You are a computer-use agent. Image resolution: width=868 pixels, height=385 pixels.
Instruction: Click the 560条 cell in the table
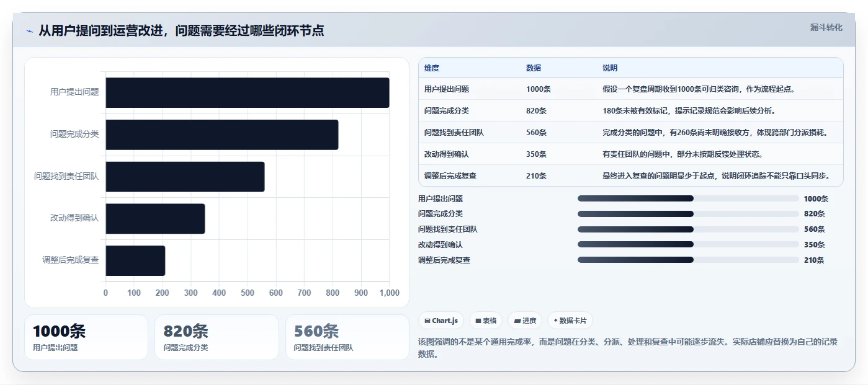(537, 133)
